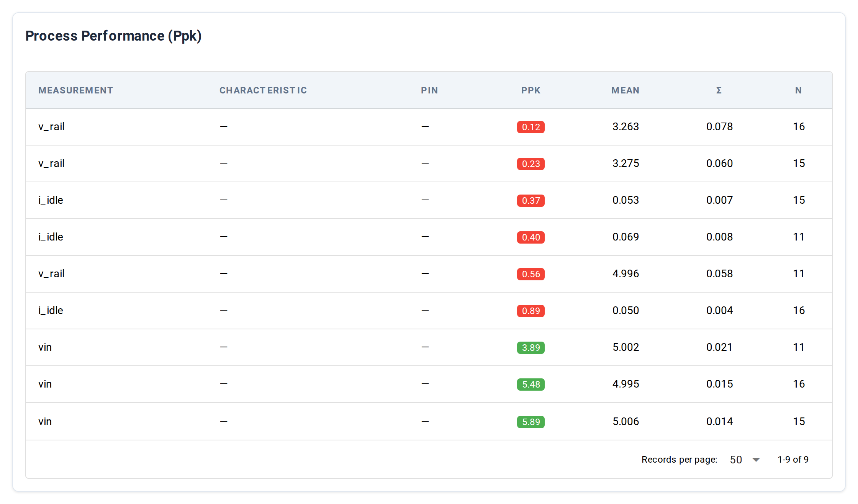This screenshot has height=504, width=858.
Task: Select the red 0.40 Ppk badge
Action: click(x=531, y=237)
